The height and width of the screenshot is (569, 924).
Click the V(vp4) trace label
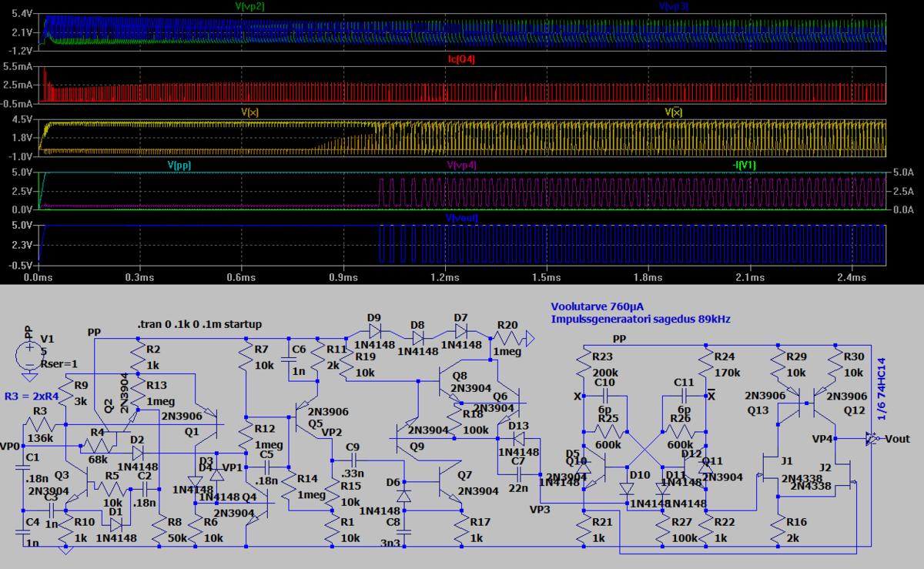tap(462, 165)
